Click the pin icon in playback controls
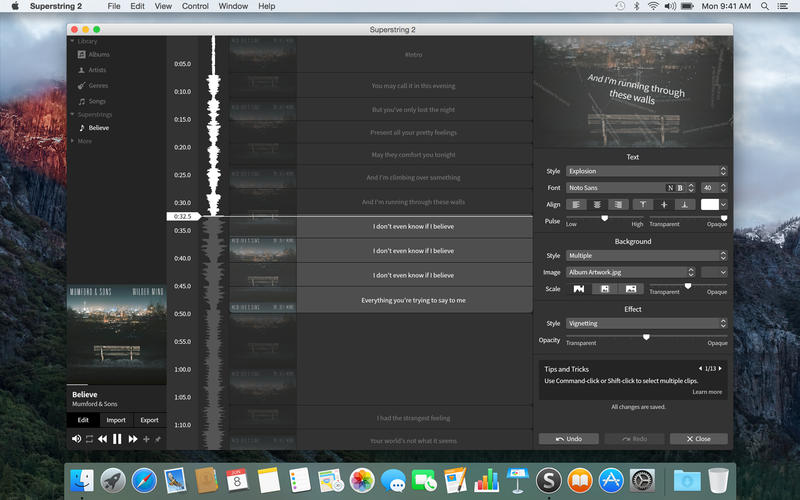Image resolution: width=800 pixels, height=500 pixels. pos(158,439)
